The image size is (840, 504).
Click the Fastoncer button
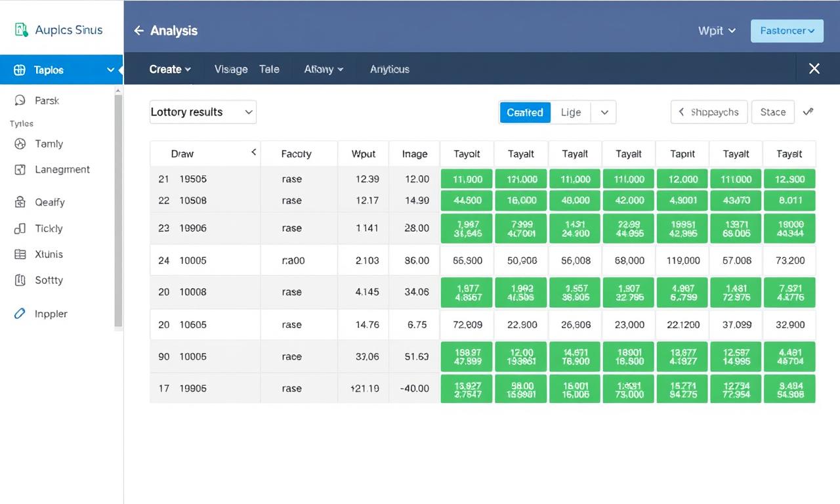pos(786,31)
